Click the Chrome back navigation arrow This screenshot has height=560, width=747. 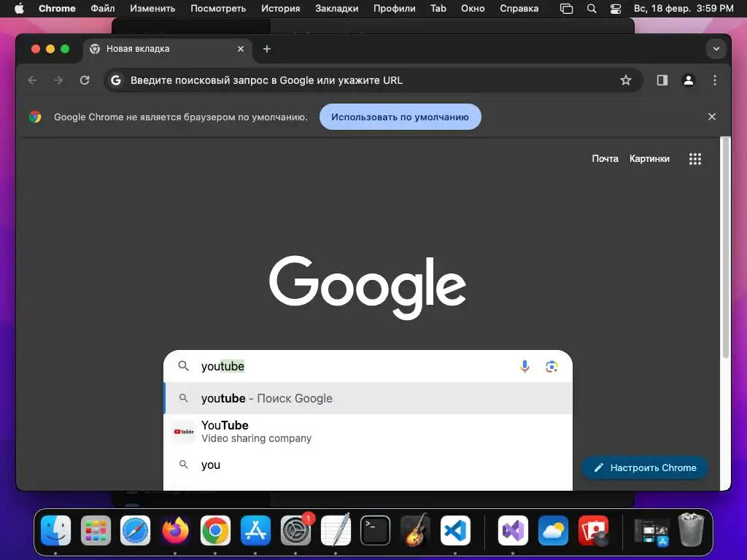tap(32, 80)
